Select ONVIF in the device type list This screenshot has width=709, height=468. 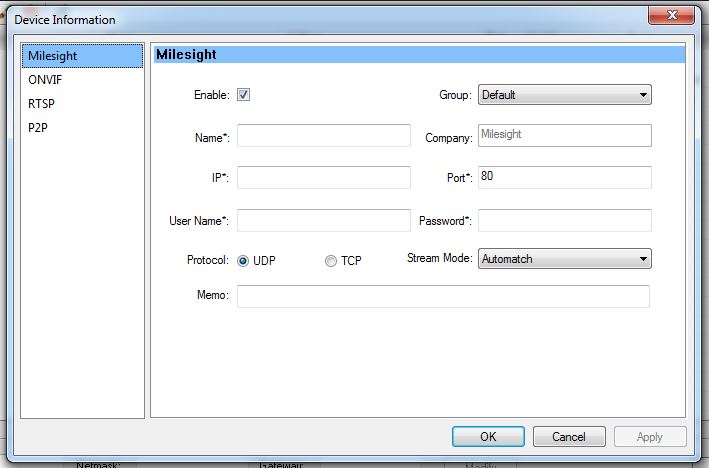point(47,79)
